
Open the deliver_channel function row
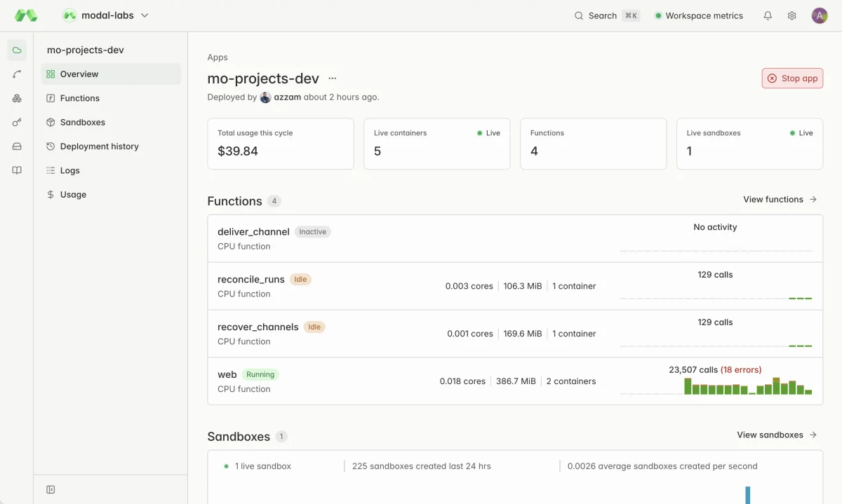coord(515,239)
